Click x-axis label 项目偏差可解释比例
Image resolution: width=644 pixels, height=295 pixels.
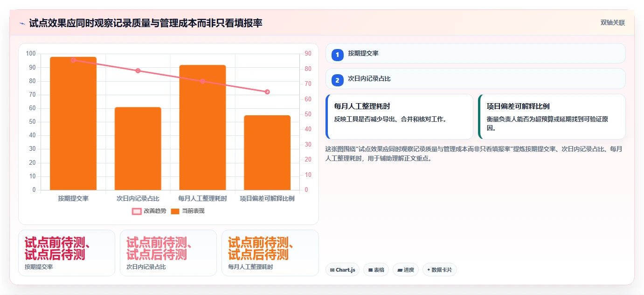[x=267, y=199]
